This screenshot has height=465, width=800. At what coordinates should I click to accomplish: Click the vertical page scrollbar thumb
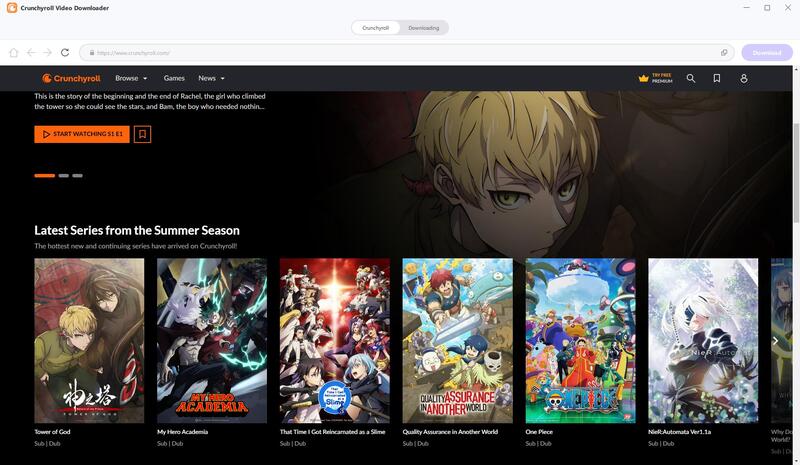(796, 173)
